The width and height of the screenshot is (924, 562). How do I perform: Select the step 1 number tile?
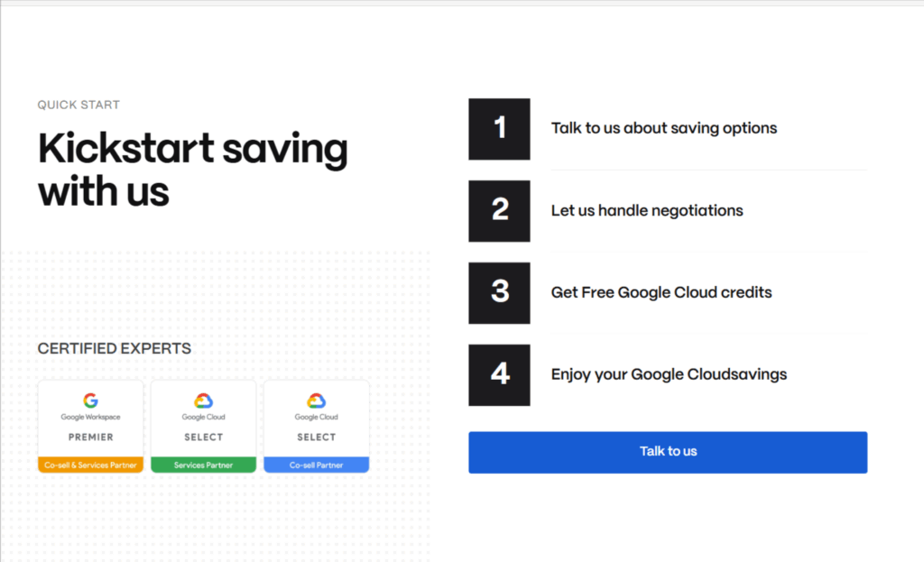[x=499, y=129]
